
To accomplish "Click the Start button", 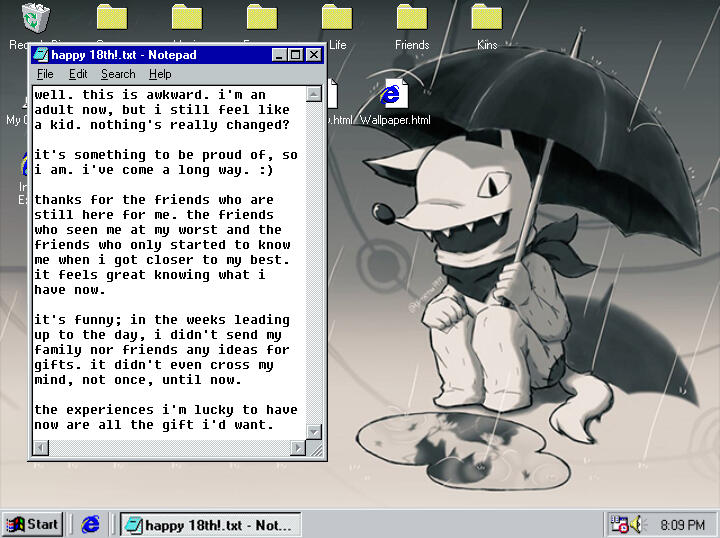I will (32, 524).
